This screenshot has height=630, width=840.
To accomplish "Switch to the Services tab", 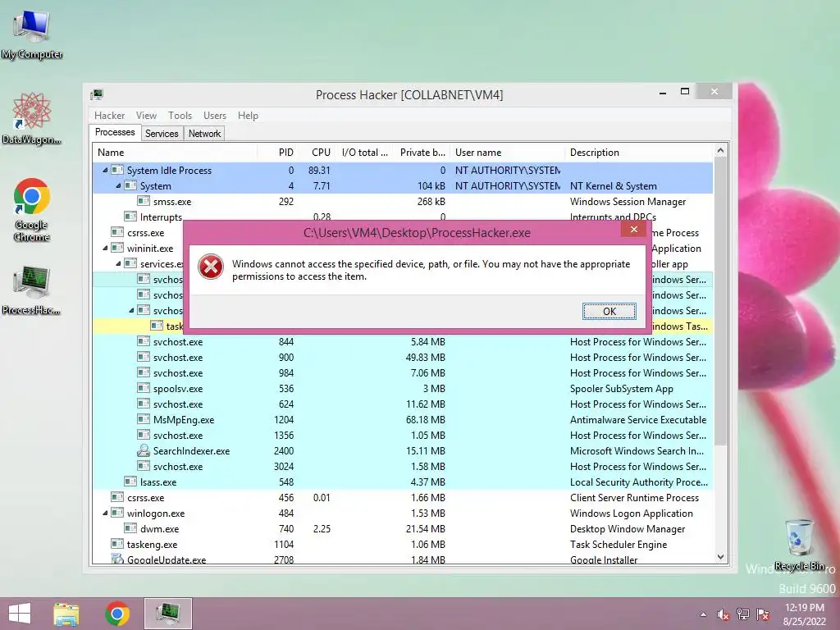I will tap(162, 134).
